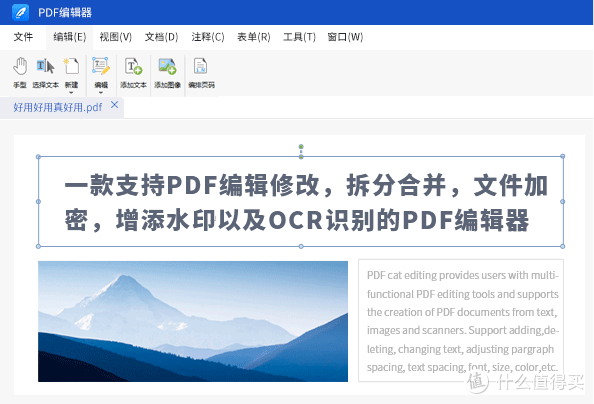Open the Edit 编辑(E) menu tab
Viewport: 594px width, 404px height.
pyautogui.click(x=70, y=37)
